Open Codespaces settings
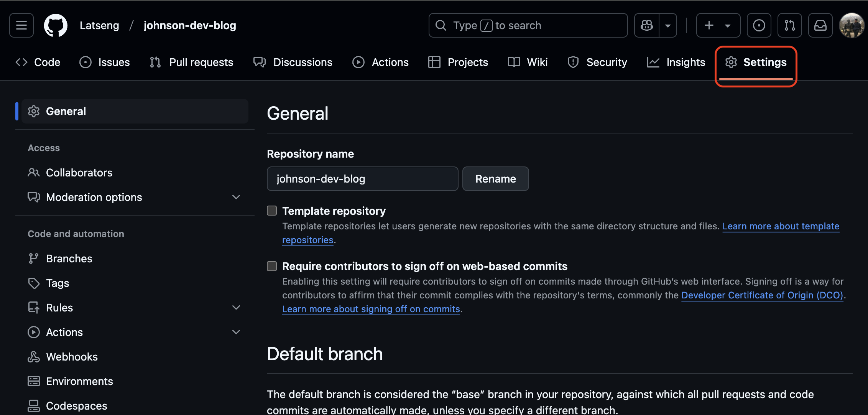 135,406
